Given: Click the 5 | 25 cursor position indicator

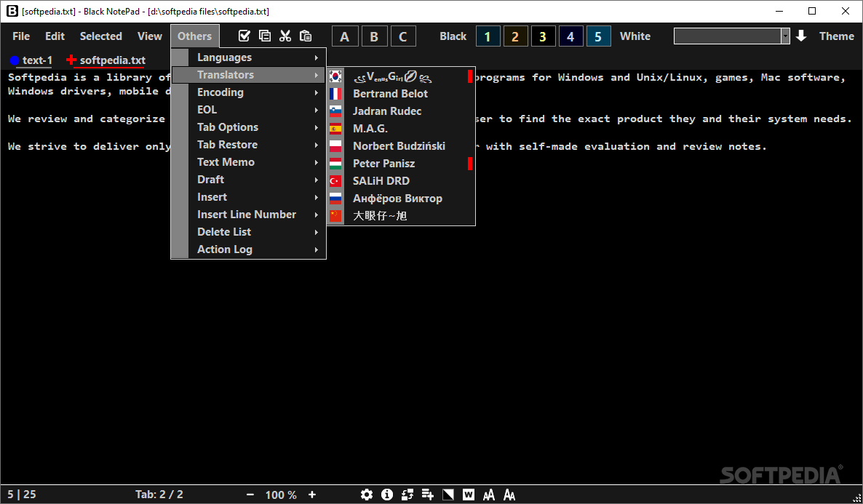Looking at the screenshot, I should tap(22, 495).
